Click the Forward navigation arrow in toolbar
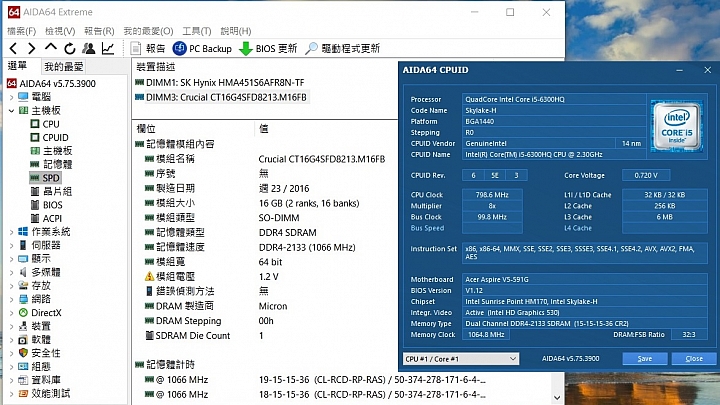The image size is (720, 405). click(x=31, y=48)
